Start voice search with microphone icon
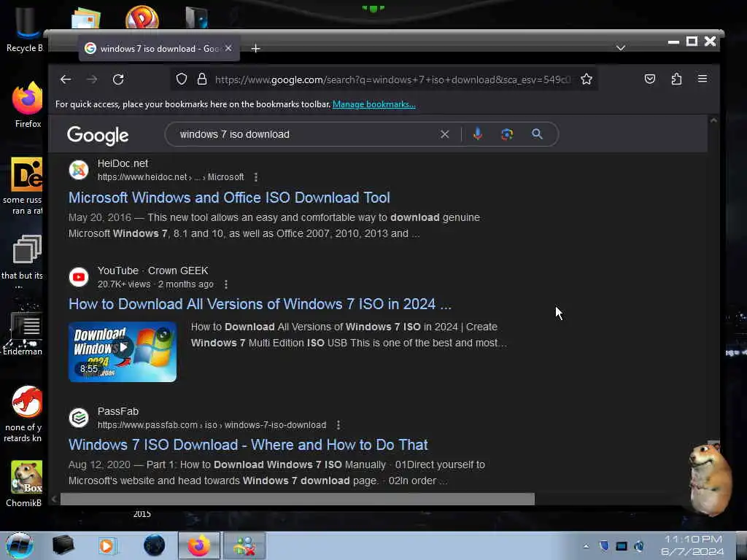Image resolution: width=747 pixels, height=560 pixels. pyautogui.click(x=478, y=134)
